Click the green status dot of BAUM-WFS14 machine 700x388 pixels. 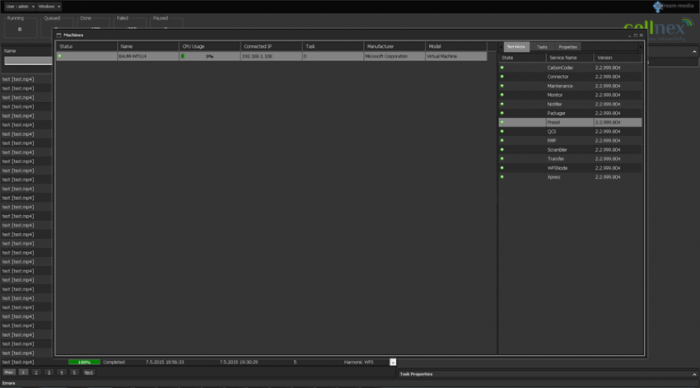pyautogui.click(x=60, y=56)
